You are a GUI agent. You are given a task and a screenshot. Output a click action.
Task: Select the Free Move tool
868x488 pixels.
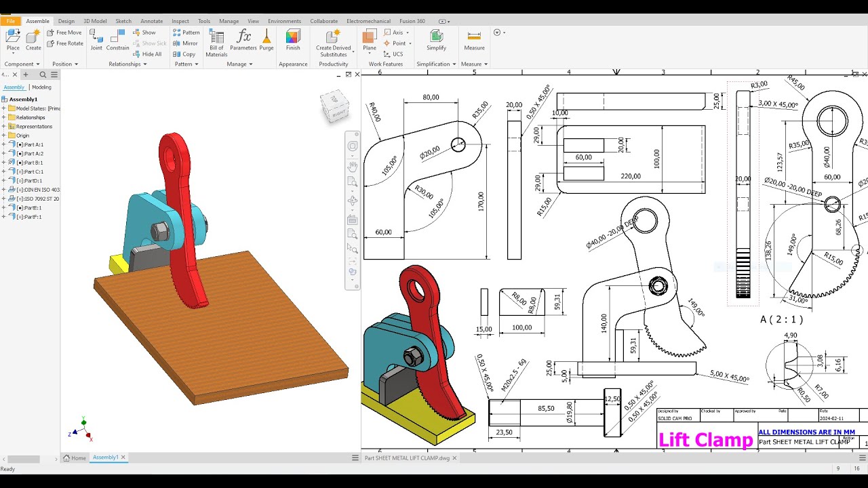[64, 33]
